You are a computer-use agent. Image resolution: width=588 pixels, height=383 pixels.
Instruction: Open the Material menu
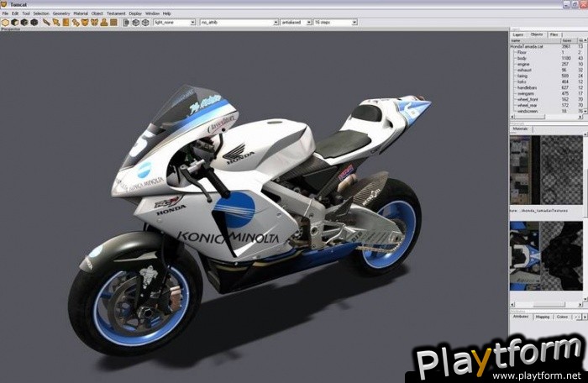[x=81, y=13]
